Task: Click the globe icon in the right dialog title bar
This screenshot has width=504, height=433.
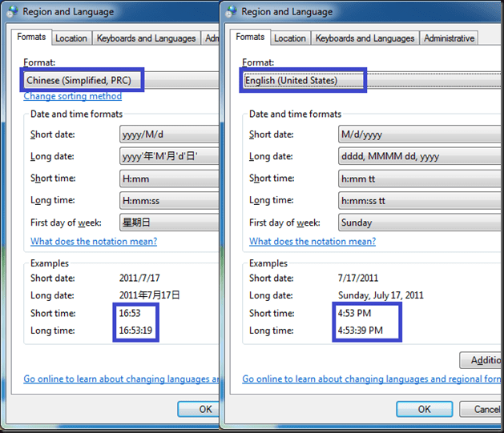Action: pos(232,12)
